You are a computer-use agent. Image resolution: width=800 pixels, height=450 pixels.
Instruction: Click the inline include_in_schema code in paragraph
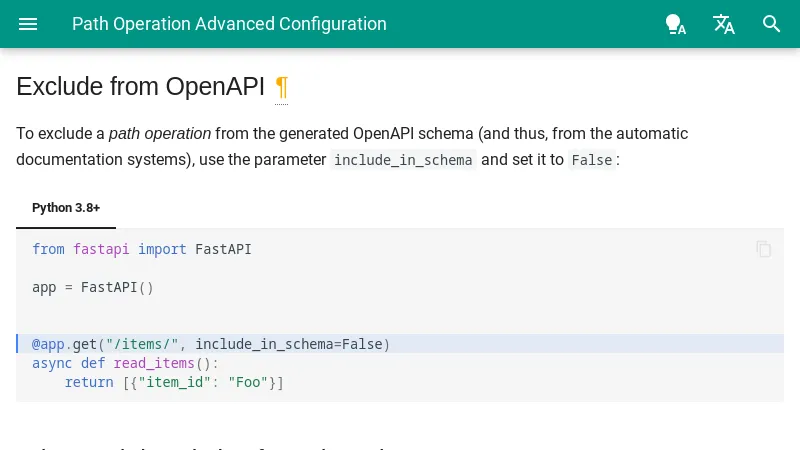[403, 160]
